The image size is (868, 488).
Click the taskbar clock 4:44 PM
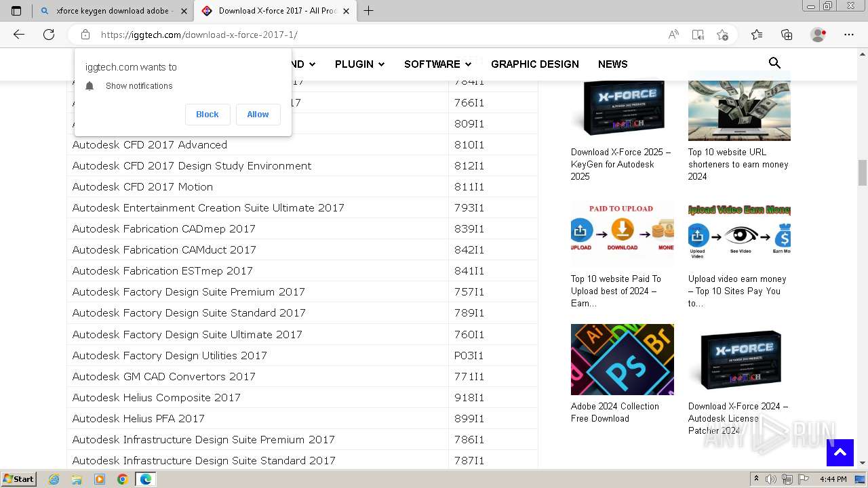833,479
